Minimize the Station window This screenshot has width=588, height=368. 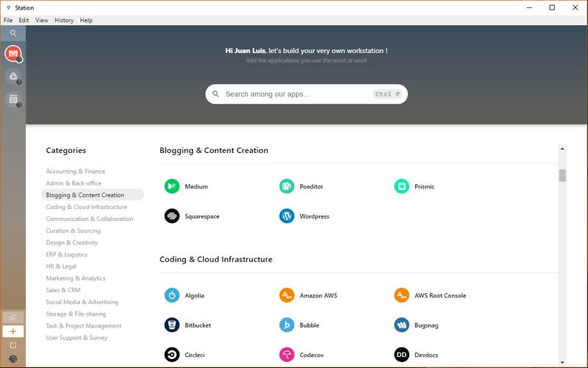[529, 7]
